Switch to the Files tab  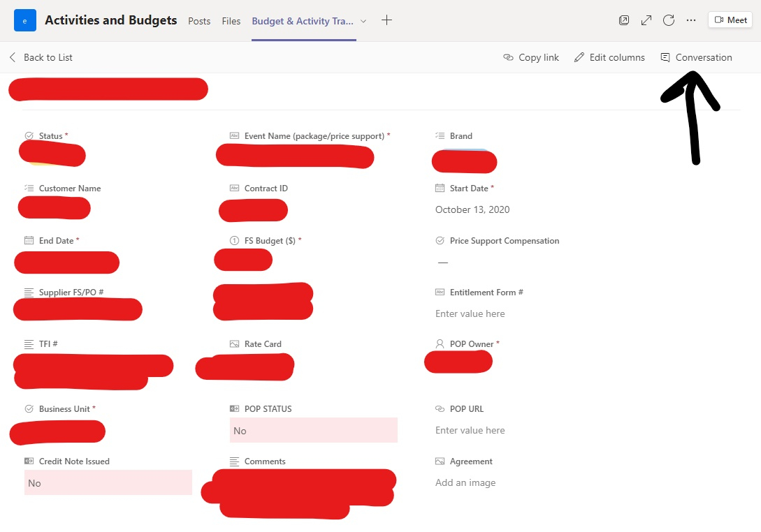[x=231, y=21]
